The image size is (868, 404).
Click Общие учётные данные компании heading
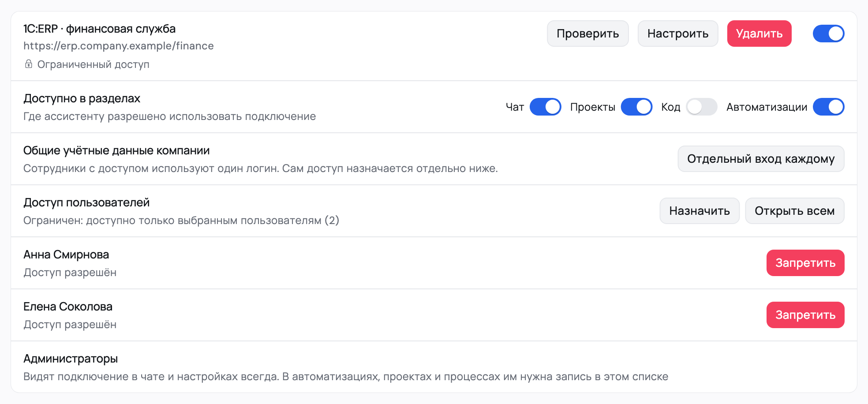[x=116, y=150]
